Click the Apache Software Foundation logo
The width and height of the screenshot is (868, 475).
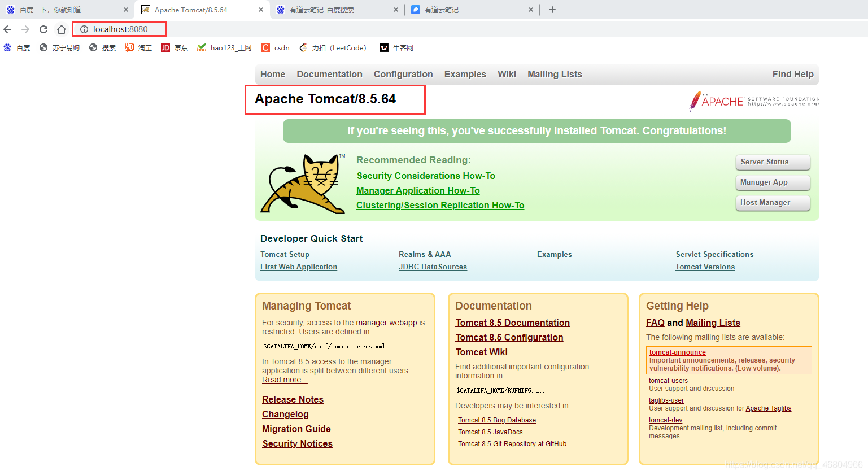(x=754, y=102)
